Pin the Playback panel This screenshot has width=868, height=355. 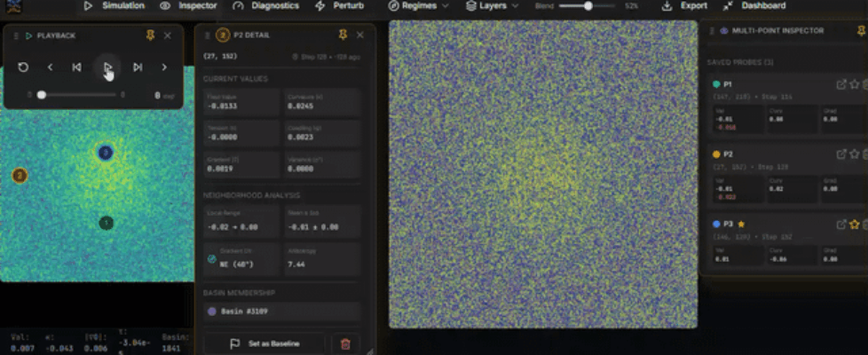(x=150, y=35)
